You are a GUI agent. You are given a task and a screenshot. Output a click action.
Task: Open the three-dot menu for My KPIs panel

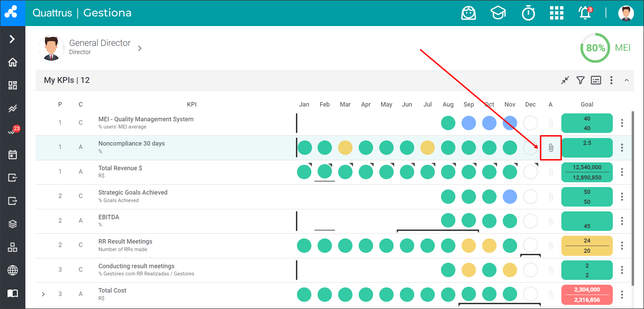[x=611, y=80]
